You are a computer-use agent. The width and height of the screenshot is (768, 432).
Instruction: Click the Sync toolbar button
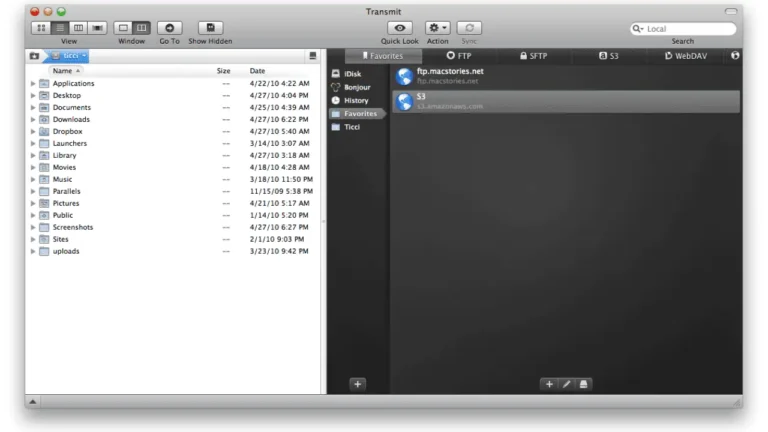tap(469, 28)
